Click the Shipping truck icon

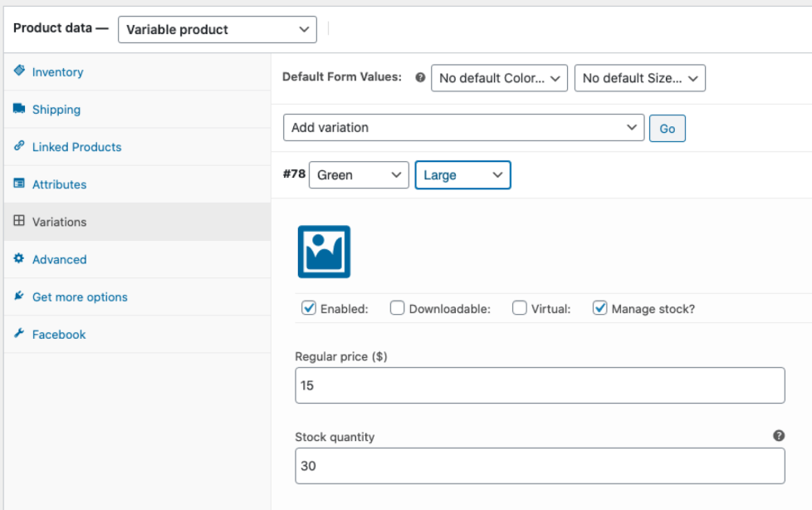pos(19,109)
